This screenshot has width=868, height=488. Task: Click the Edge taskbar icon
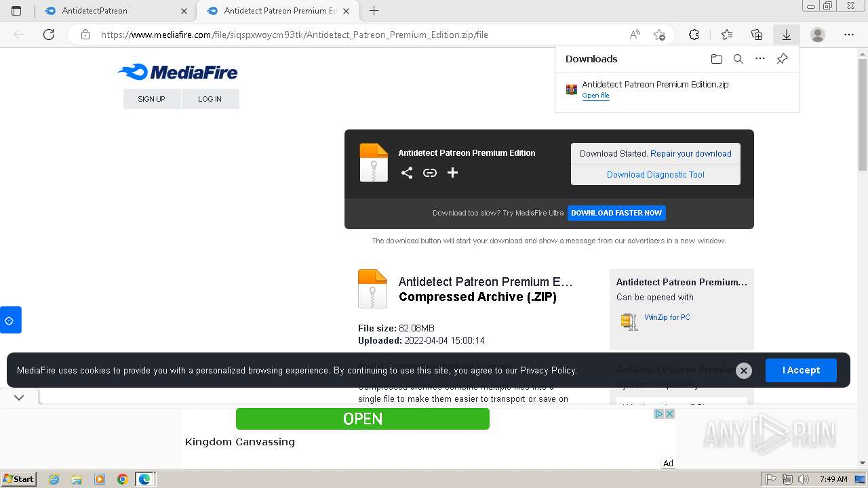coord(144,479)
